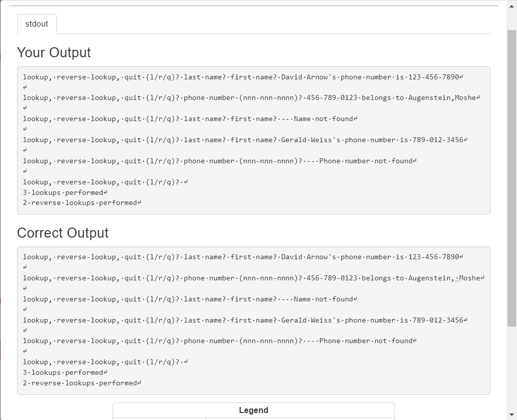Click the Legend panel header
Image resolution: width=517 pixels, height=420 pixels.
(254, 410)
